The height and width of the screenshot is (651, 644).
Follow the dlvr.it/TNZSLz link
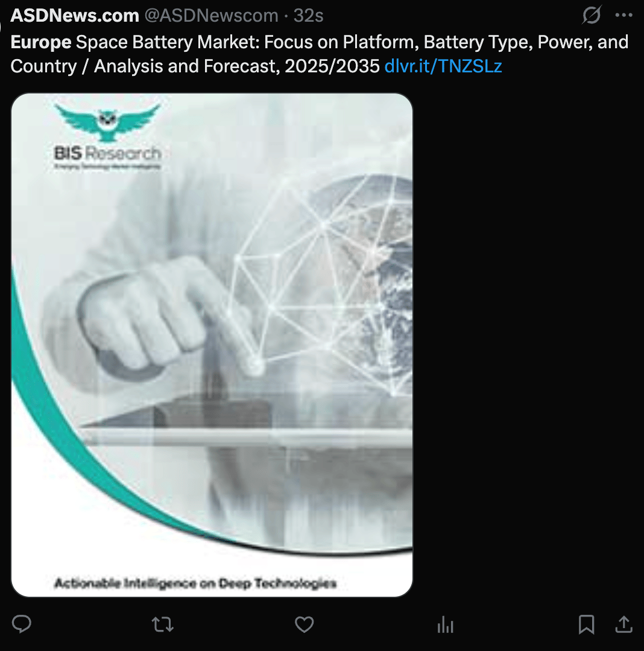[443, 66]
